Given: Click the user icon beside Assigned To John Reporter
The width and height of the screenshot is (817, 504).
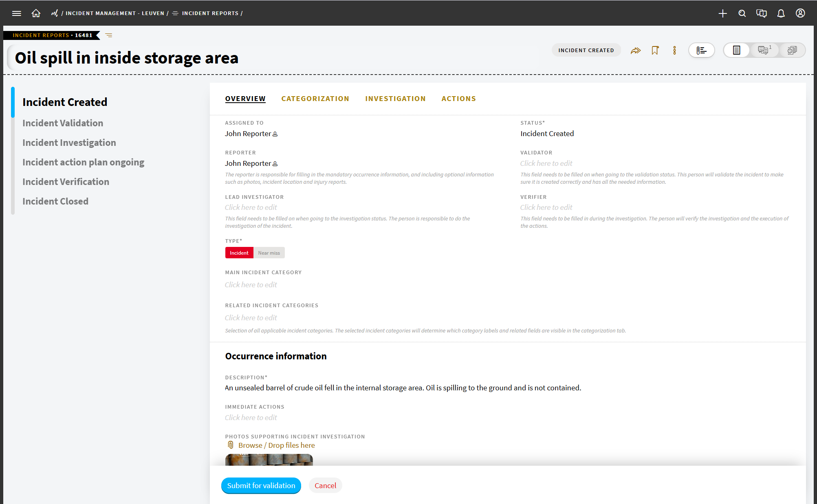Looking at the screenshot, I should (x=275, y=134).
